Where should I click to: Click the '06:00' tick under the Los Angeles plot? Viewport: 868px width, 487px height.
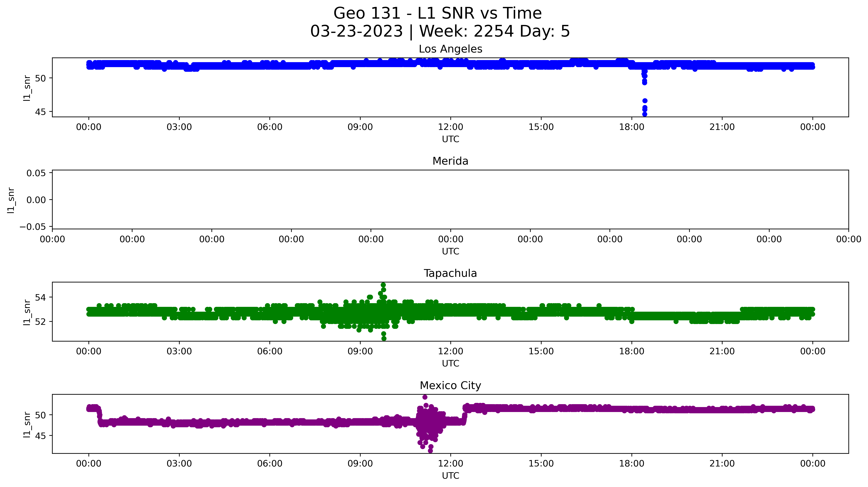(x=270, y=127)
